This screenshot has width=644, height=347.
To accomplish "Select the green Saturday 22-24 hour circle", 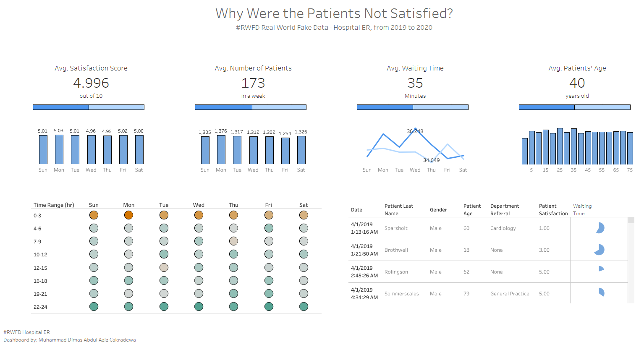I will click(x=304, y=307).
